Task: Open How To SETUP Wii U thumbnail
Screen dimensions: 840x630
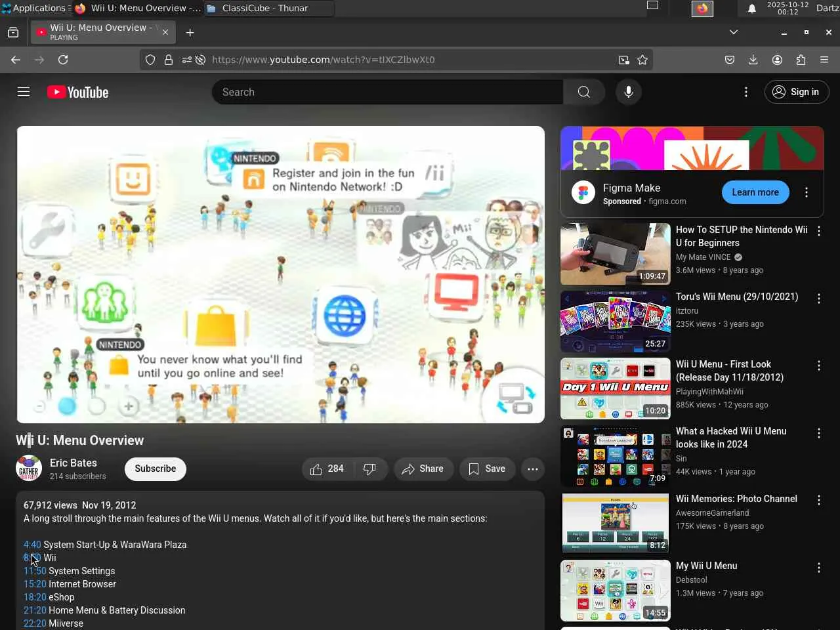Action: [x=616, y=254]
